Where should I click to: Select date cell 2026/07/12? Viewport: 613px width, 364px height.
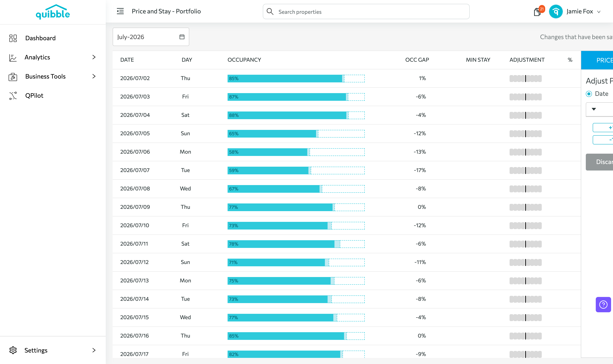tap(134, 262)
